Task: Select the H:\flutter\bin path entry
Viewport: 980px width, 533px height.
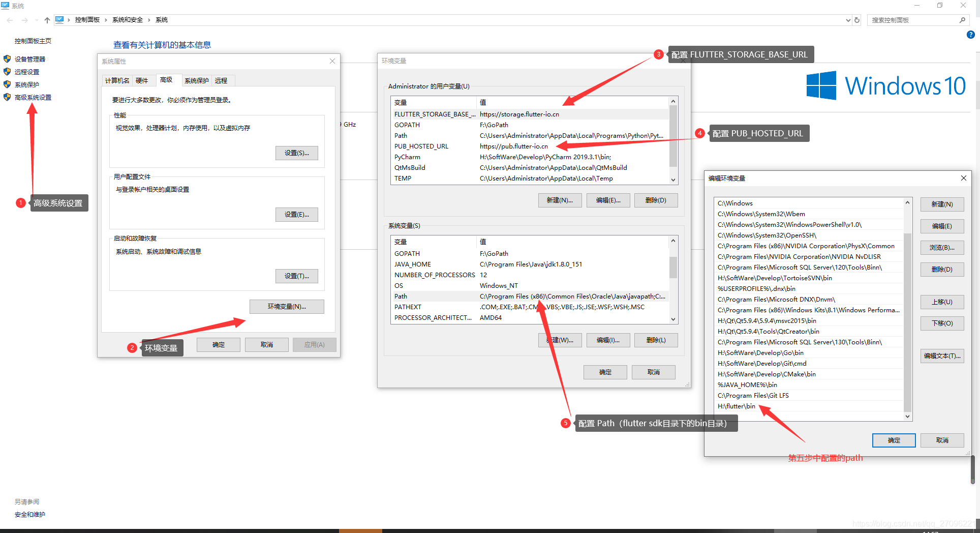Action: [x=809, y=406]
